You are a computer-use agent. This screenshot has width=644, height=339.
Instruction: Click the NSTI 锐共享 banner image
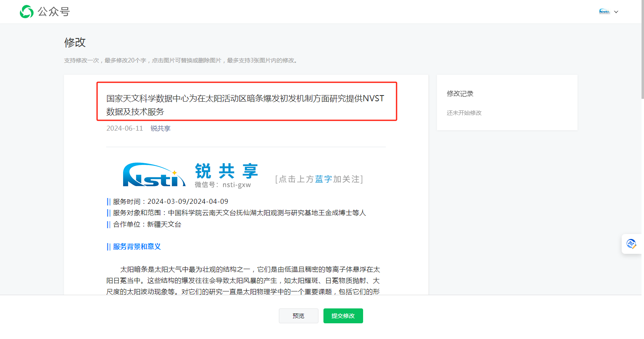pos(243,175)
